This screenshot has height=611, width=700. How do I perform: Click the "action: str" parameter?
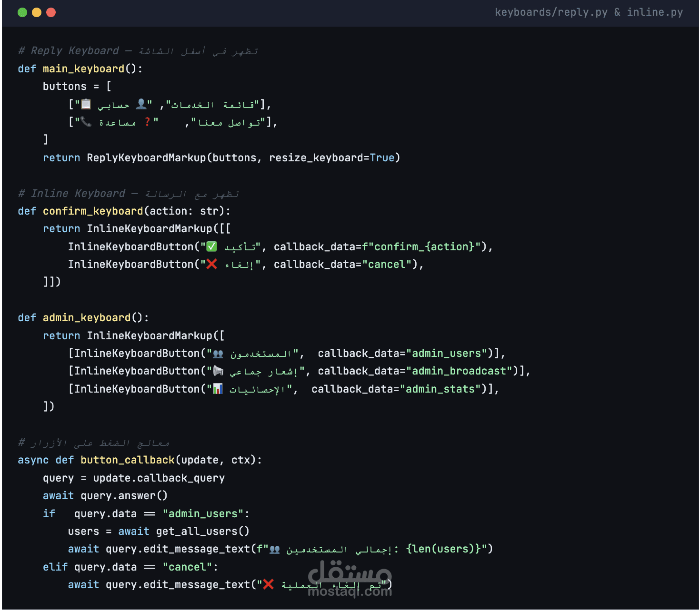point(184,211)
